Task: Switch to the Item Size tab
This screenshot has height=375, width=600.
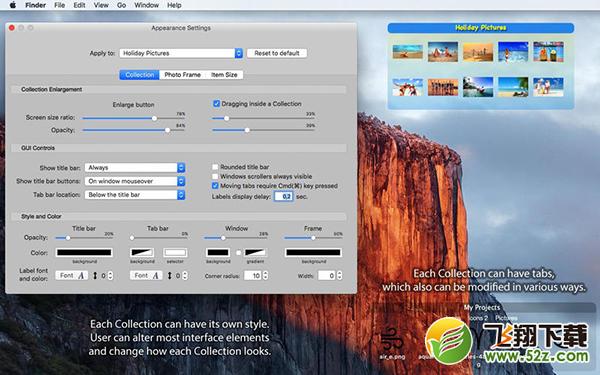Action: (224, 75)
